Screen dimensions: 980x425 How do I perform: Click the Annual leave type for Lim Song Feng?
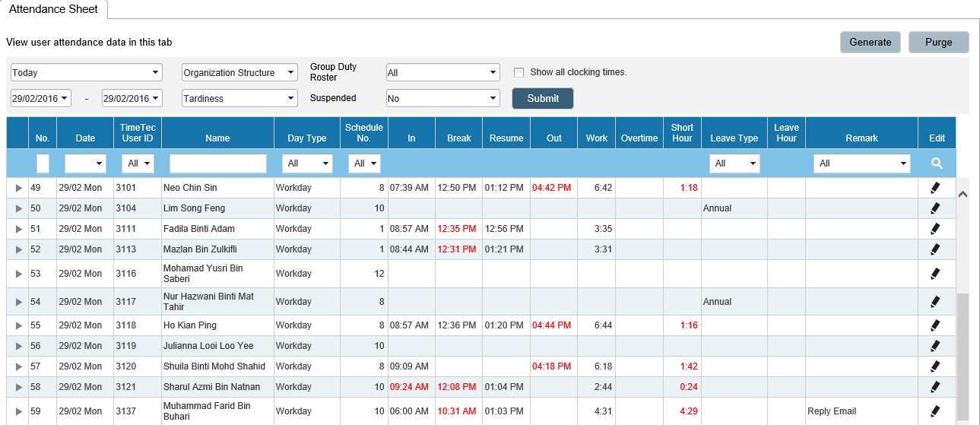click(718, 208)
